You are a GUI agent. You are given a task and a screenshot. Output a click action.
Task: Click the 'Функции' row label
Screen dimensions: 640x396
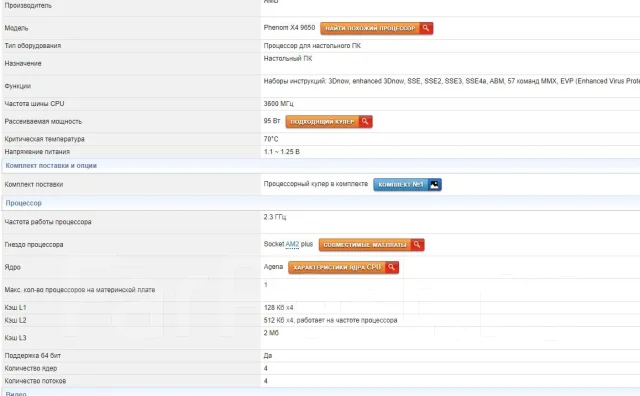[18, 86]
